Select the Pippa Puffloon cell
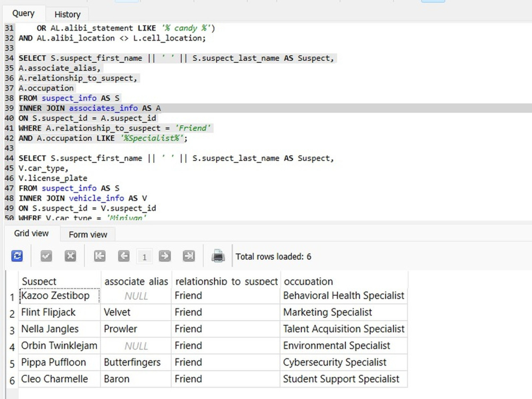The width and height of the screenshot is (532, 399). pyautogui.click(x=60, y=362)
